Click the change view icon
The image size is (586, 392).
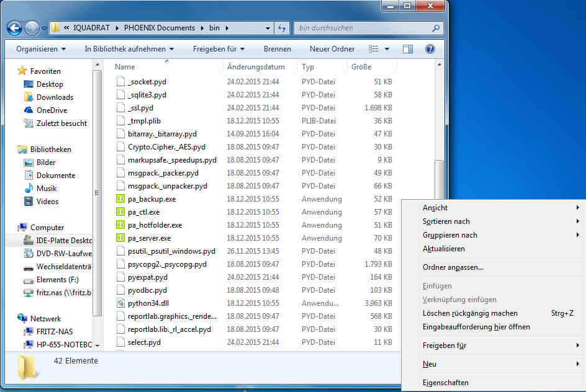373,49
